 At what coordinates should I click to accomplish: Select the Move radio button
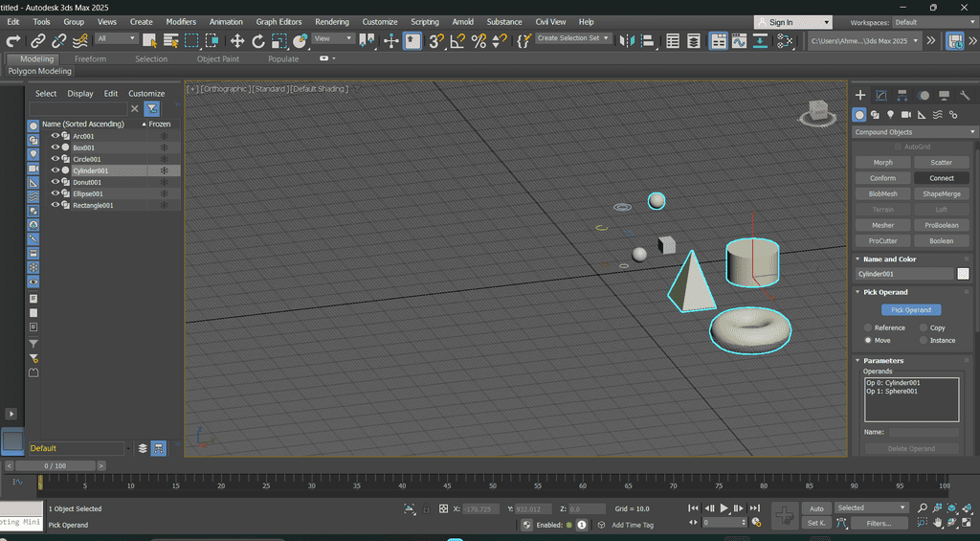868,340
